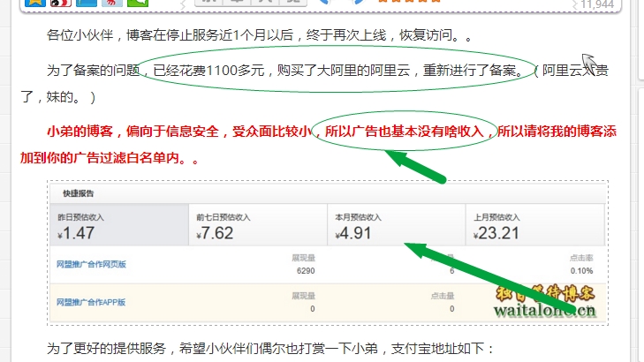Select the 本月预估收入 panel showing ¥4.91

[396, 226]
